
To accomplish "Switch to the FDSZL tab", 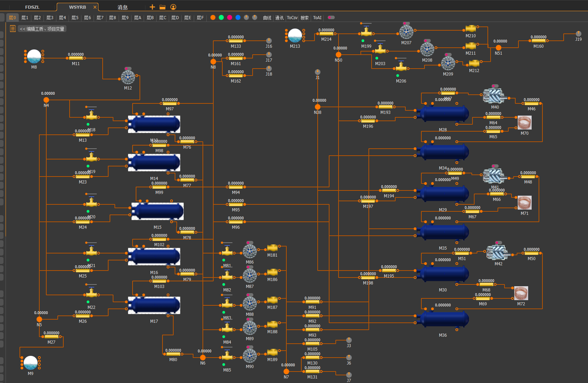I will pos(32,7).
